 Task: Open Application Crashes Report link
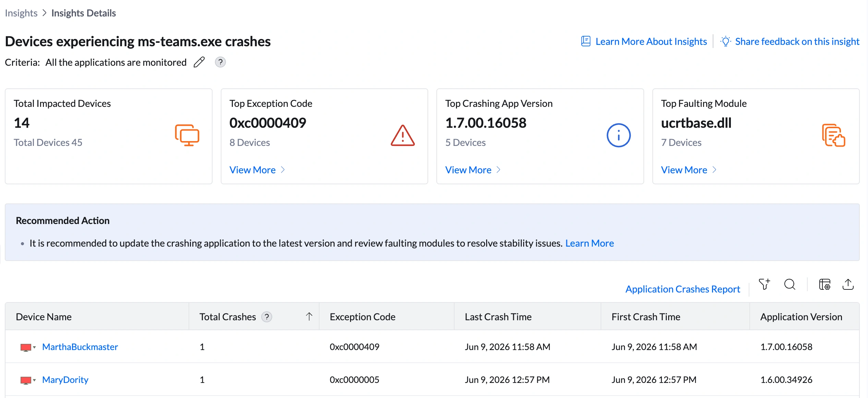click(683, 289)
